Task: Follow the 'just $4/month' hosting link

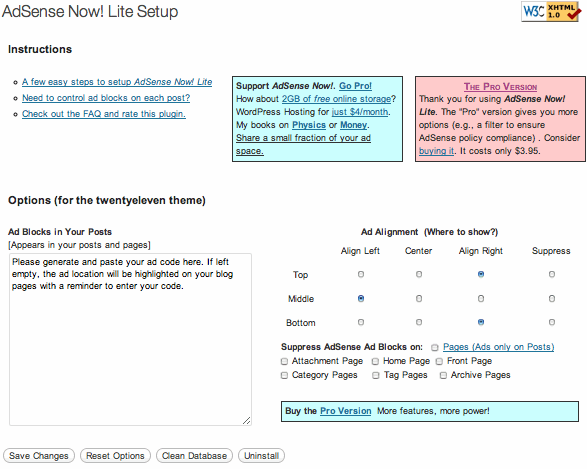Action: pos(360,112)
